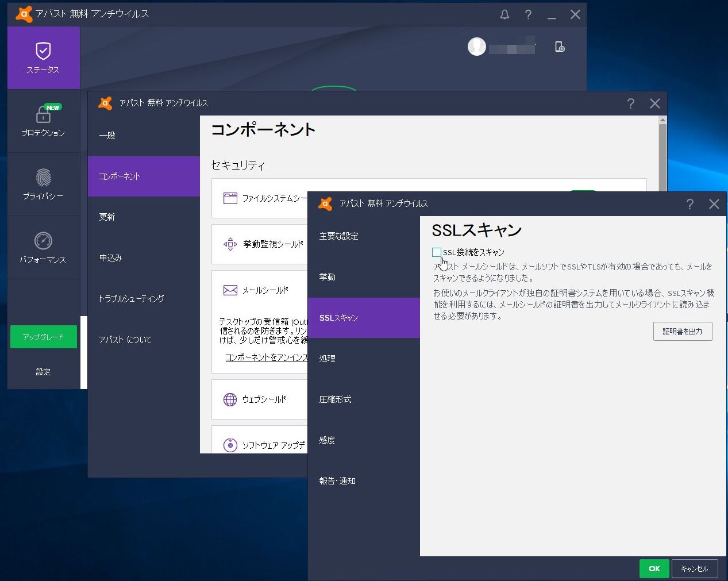Close the コンポーネント settings window
The width and height of the screenshot is (728, 581).
(655, 103)
